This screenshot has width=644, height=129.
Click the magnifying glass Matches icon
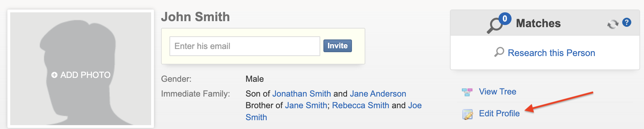point(495,25)
